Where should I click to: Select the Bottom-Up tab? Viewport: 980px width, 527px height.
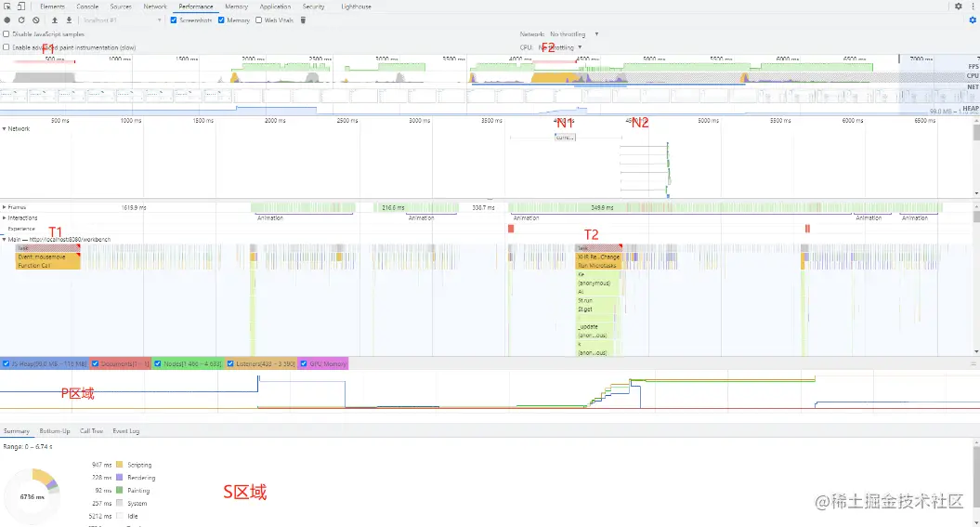coord(55,430)
